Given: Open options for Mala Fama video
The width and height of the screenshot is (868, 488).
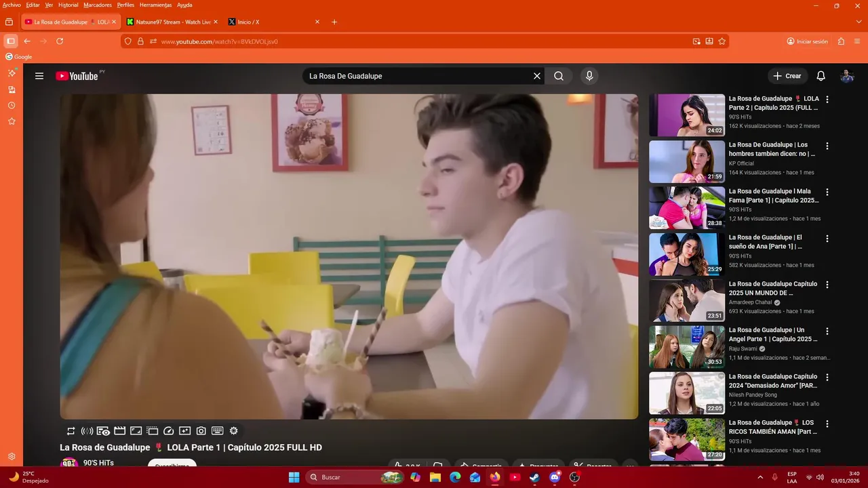Looking at the screenshot, I should (x=827, y=192).
